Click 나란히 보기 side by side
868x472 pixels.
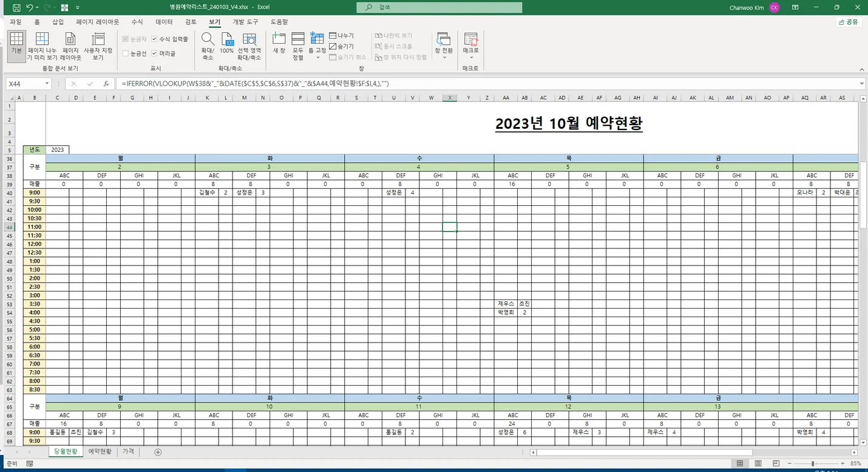394,36
